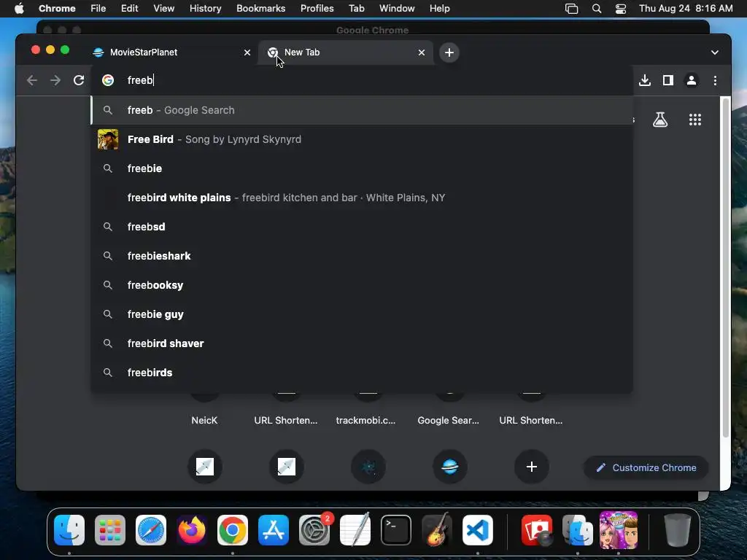Open Control Center in menu bar
Screen dimensions: 747x560
click(620, 9)
